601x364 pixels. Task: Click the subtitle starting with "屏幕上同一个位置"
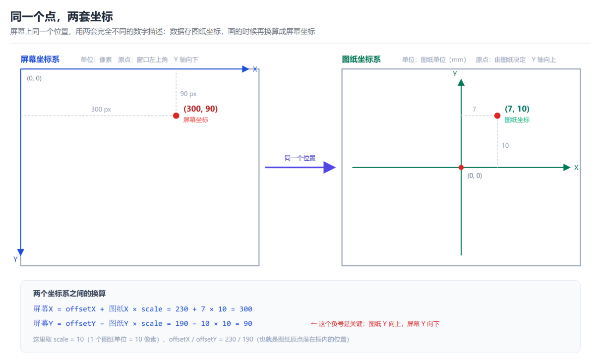click(163, 32)
